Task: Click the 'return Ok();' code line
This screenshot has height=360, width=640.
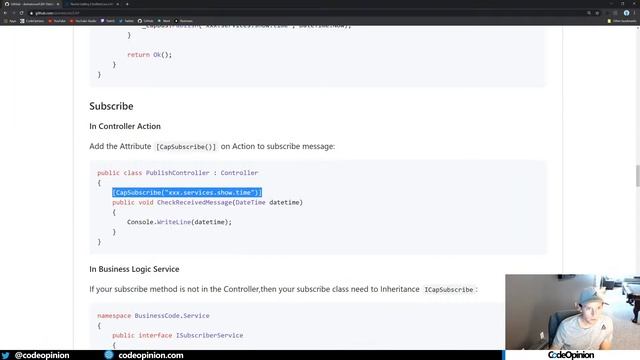Action: point(149,55)
